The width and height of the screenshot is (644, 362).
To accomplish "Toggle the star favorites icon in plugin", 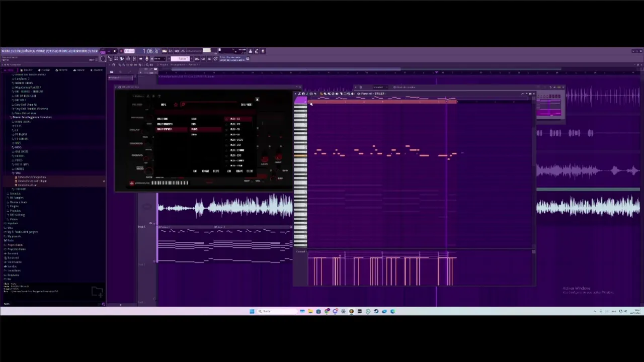I will click(x=176, y=105).
